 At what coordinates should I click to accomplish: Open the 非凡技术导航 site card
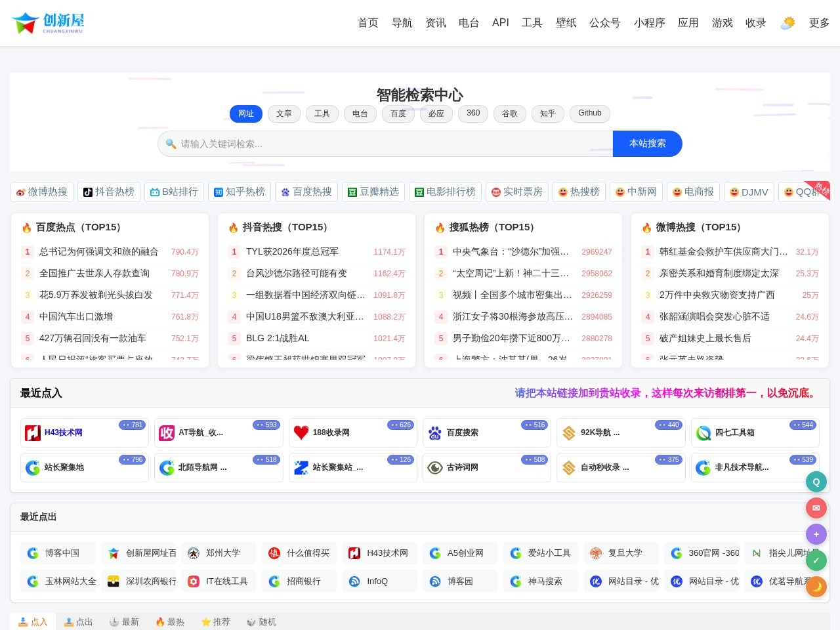click(x=755, y=467)
